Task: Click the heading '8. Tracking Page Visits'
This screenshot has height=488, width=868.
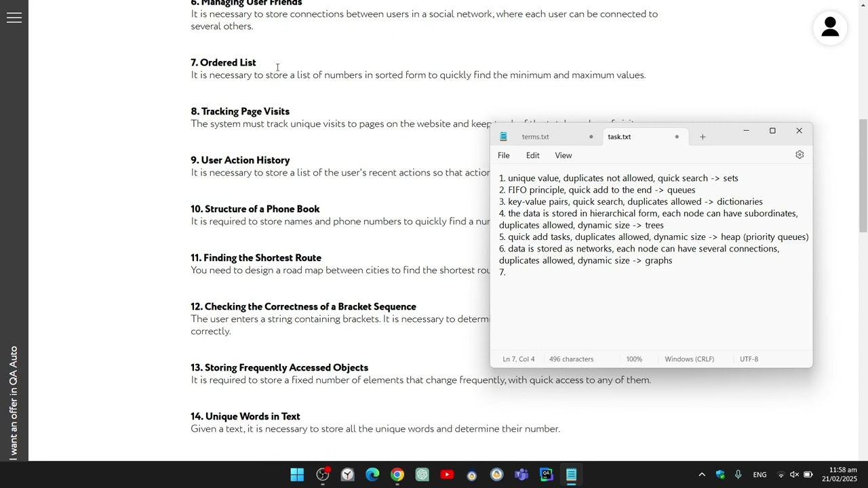Action: 240,111
